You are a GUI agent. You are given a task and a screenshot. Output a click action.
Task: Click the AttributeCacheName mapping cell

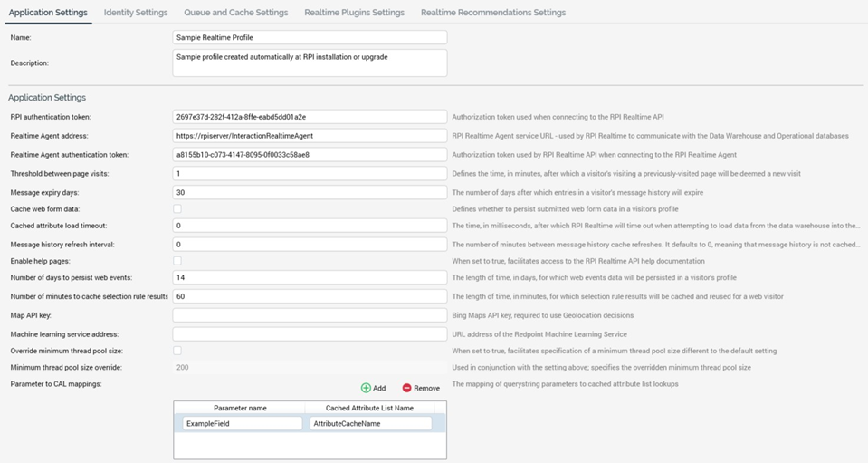370,423
